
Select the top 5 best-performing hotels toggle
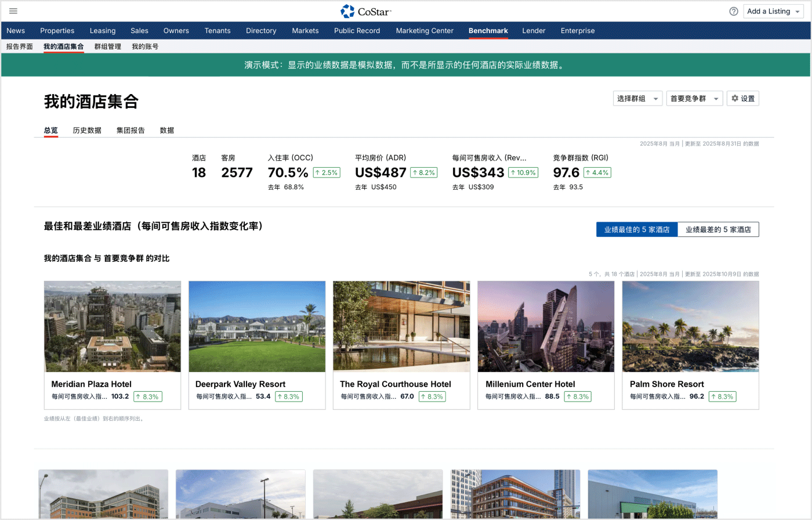(636, 230)
